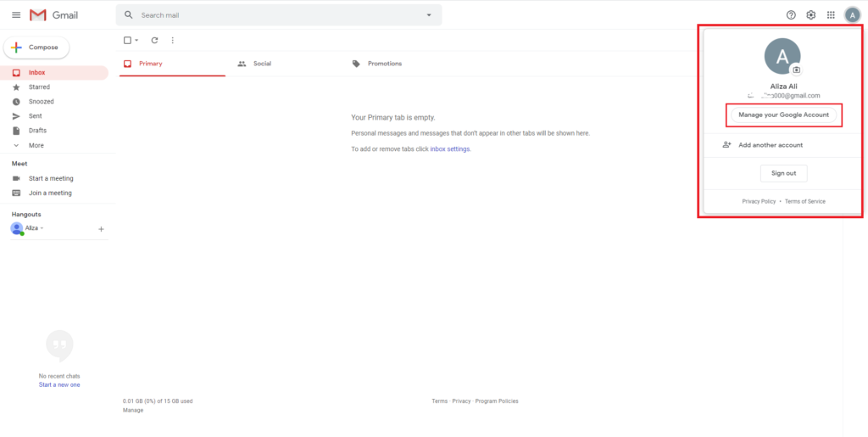Open the inbox settings link

tap(450, 149)
